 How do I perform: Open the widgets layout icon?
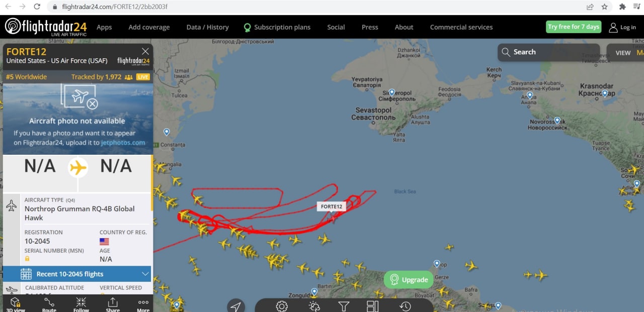(373, 306)
